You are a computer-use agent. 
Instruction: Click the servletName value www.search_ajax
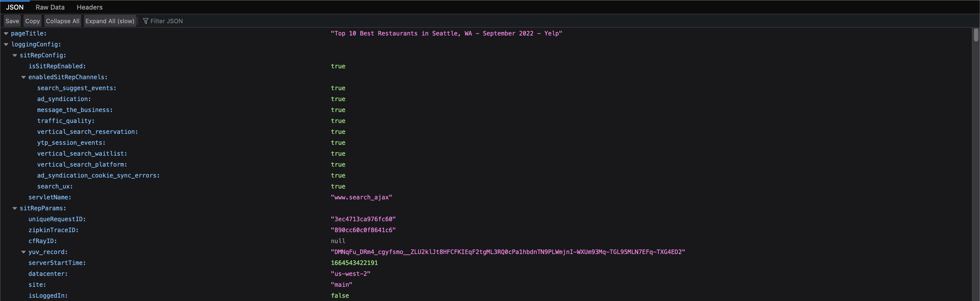361,197
